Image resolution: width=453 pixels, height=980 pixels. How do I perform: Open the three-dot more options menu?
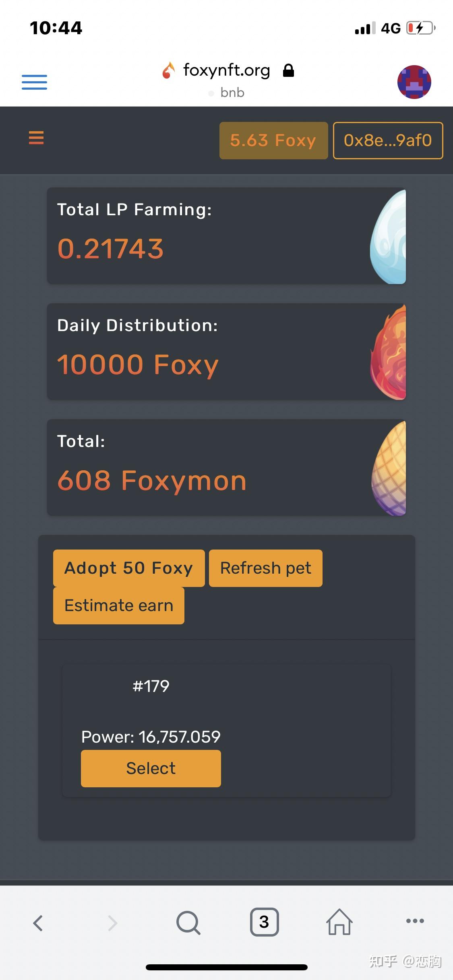coord(415,921)
